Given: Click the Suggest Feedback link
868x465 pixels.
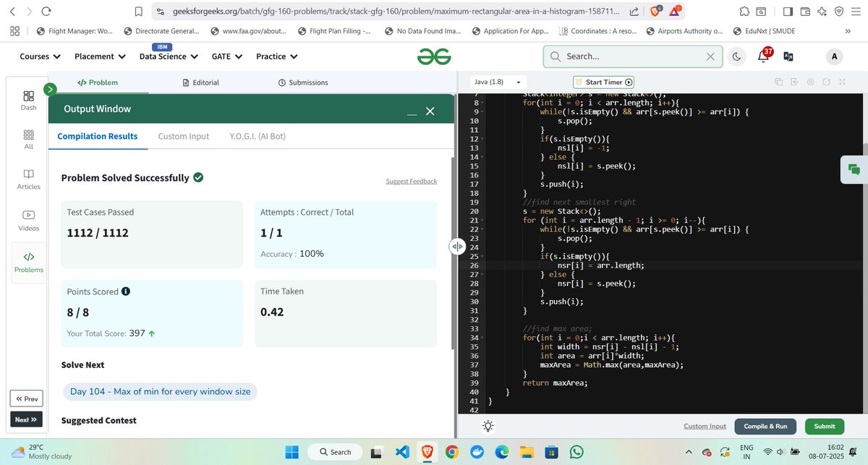Looking at the screenshot, I should point(411,181).
